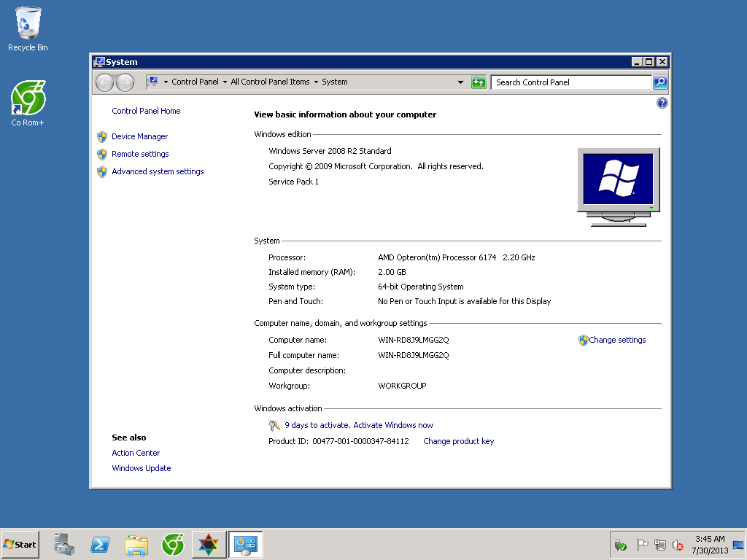
Task: Launch Windows PowerShell from the taskbar
Action: point(100,544)
